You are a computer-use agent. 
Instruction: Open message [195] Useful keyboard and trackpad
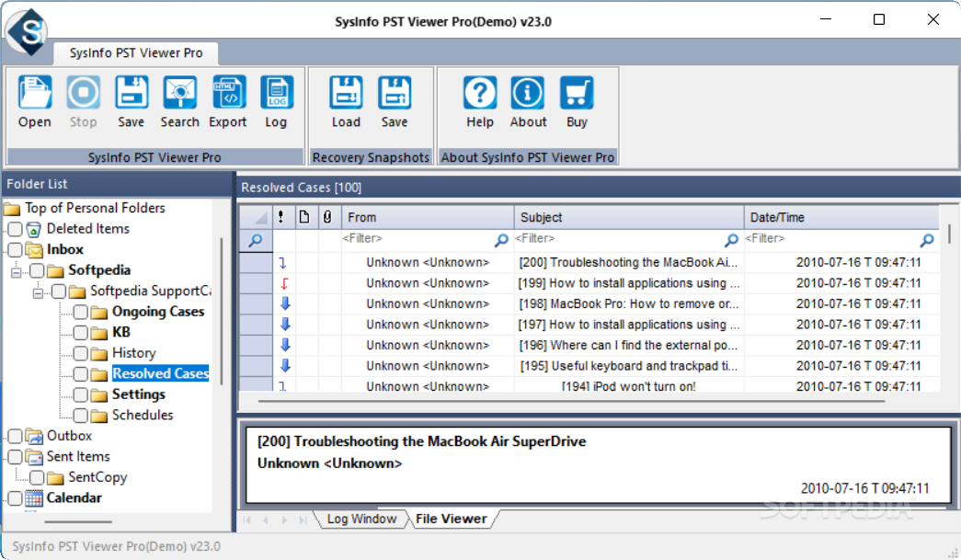628,366
